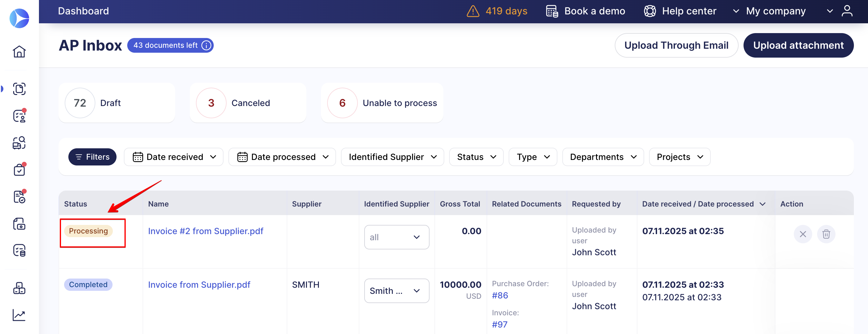Viewport: 868px width, 334px height.
Task: Click the Gross Total column header
Action: (x=460, y=204)
